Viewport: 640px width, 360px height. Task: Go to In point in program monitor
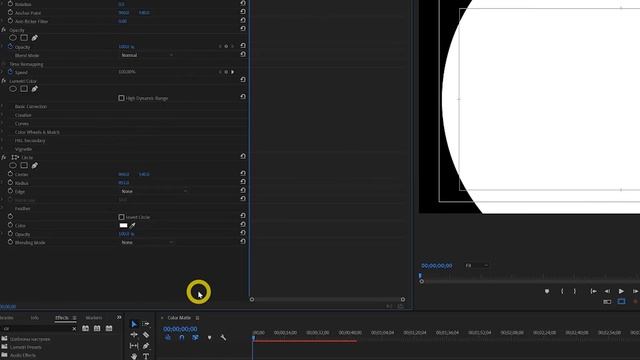(x=593, y=291)
